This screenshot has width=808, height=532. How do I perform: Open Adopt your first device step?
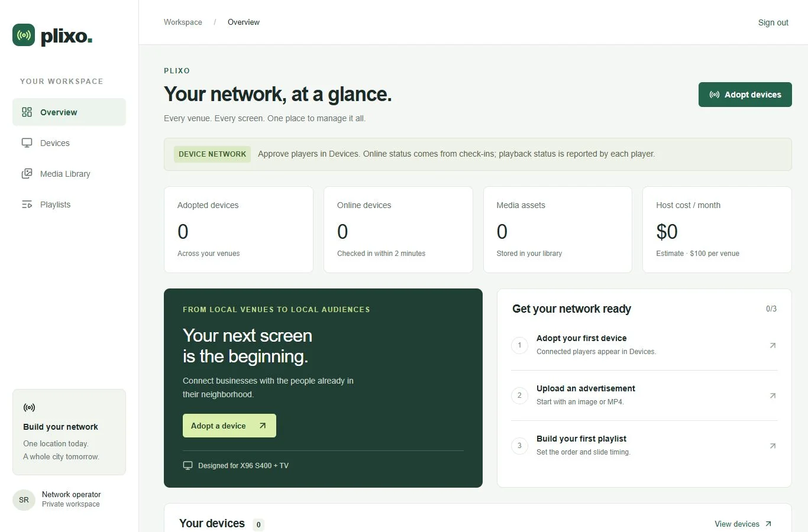coord(644,345)
